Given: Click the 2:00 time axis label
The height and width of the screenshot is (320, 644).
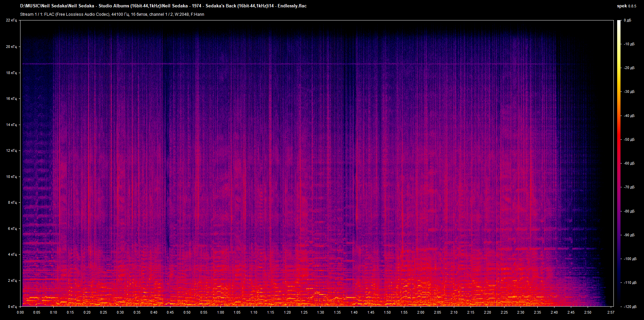Looking at the screenshot, I should 421,313.
